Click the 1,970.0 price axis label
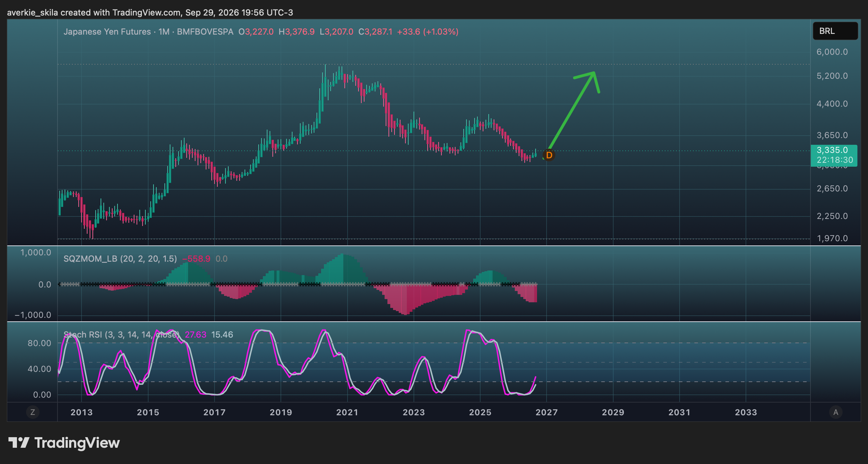Viewport: 868px width, 464px height. [832, 238]
